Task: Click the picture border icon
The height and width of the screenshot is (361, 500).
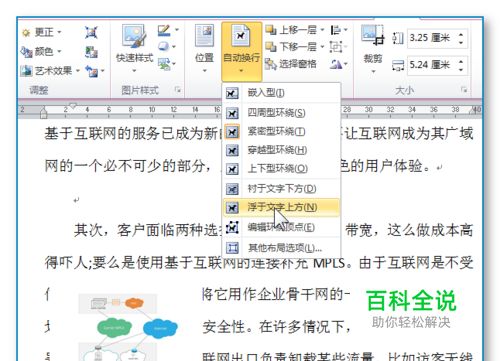Action: [x=165, y=31]
